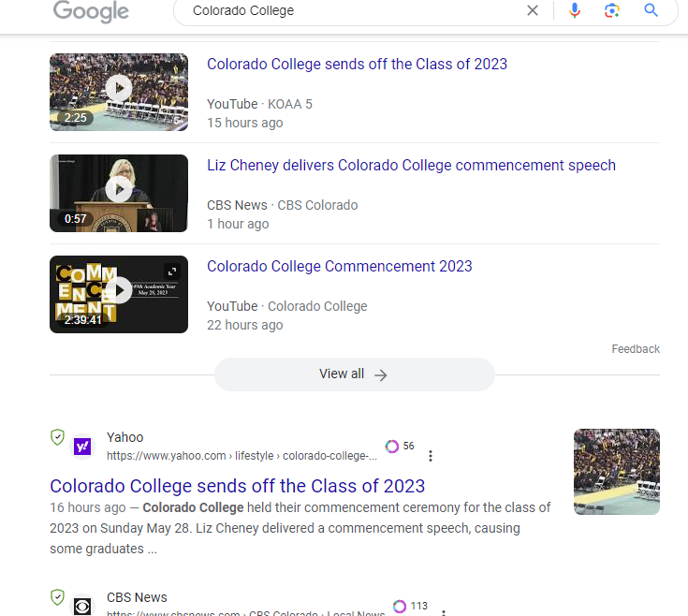Click green shield icon beside CBS News result
Image resolution: width=688 pixels, height=616 pixels.
57,597
